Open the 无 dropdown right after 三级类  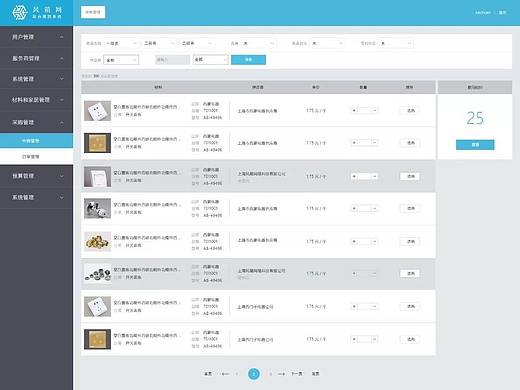258,43
